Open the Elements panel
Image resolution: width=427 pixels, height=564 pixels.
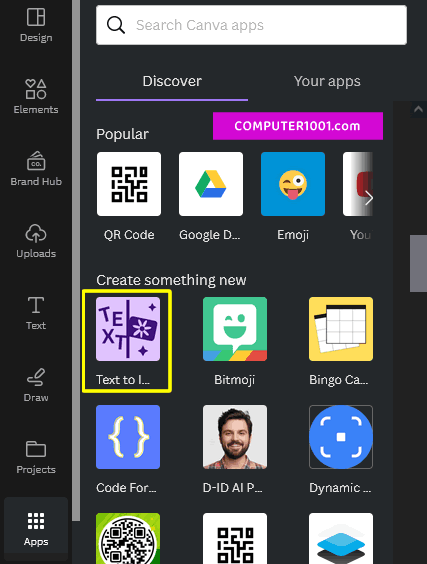pos(36,97)
